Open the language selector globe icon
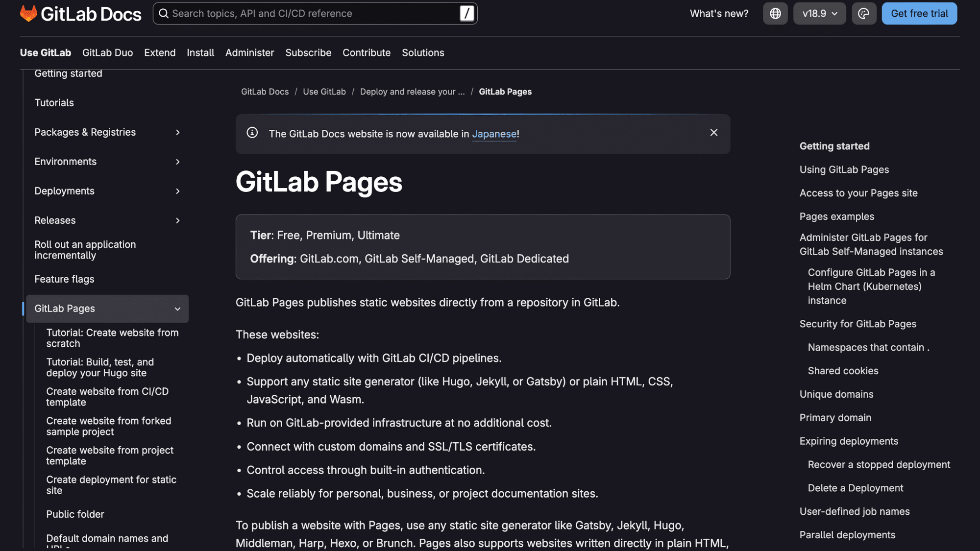980x551 pixels. click(775, 13)
